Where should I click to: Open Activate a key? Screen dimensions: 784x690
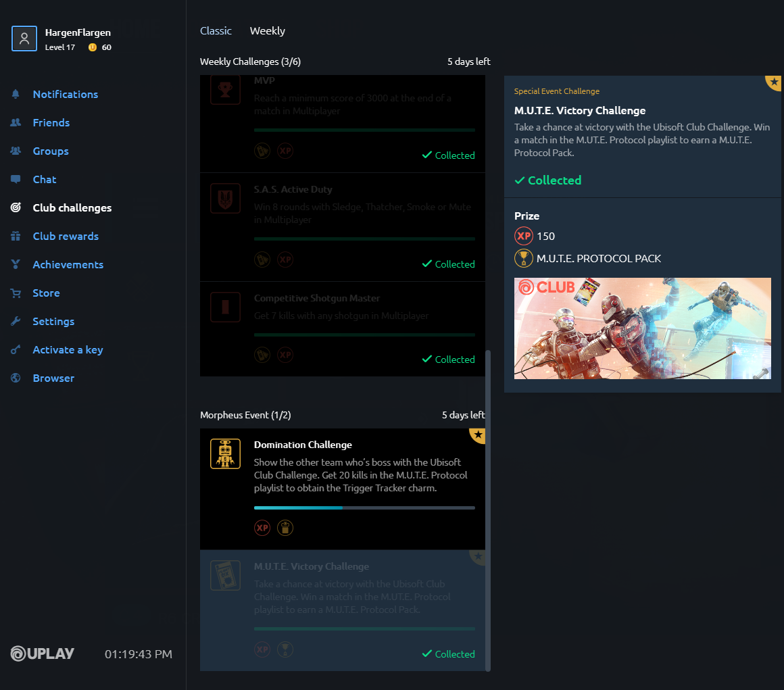click(x=68, y=350)
